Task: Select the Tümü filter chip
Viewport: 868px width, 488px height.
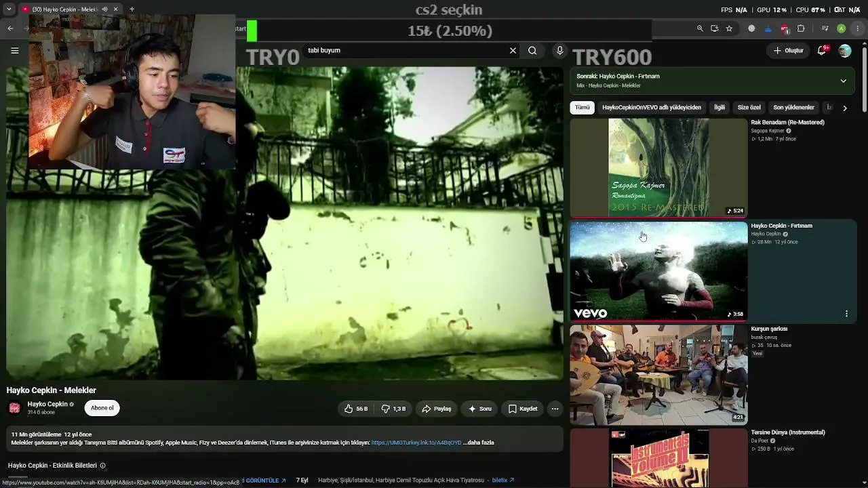Action: point(583,107)
